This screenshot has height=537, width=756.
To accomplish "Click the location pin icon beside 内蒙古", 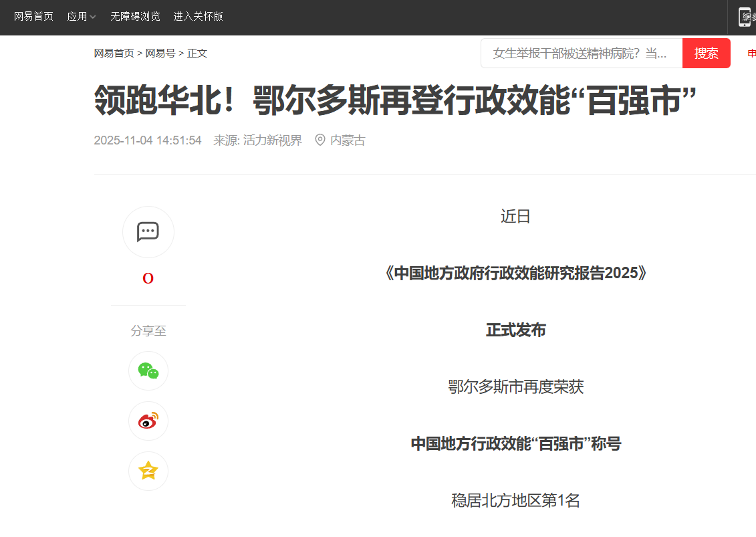I will click(320, 140).
